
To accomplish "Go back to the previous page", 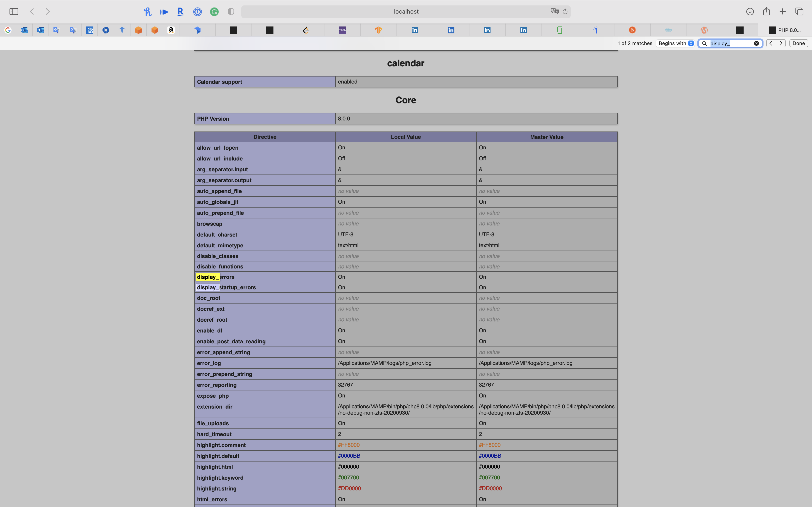I will [x=32, y=11].
